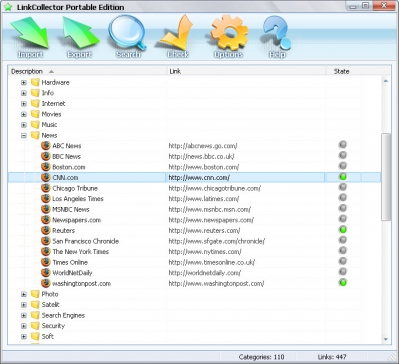Expand the Hardware category
Screen dimensions: 400x364
coord(24,82)
